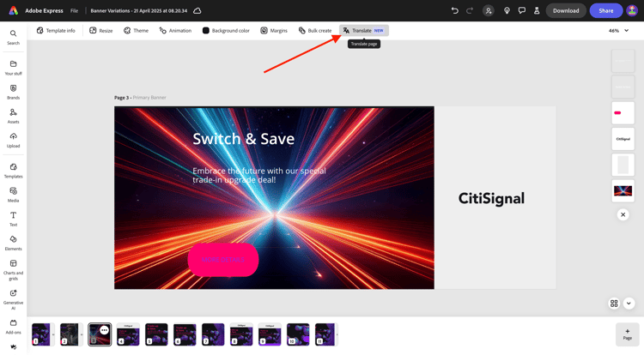This screenshot has width=644, height=355.
Task: Select page 8 thumbnail
Action: click(x=241, y=334)
